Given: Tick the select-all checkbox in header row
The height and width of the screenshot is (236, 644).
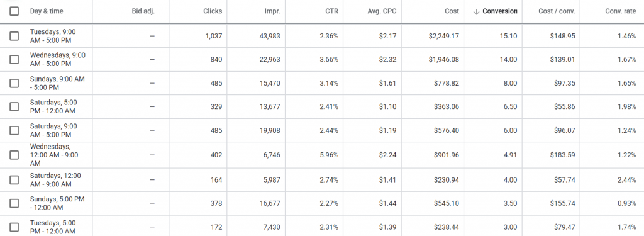Looking at the screenshot, I should 14,11.
